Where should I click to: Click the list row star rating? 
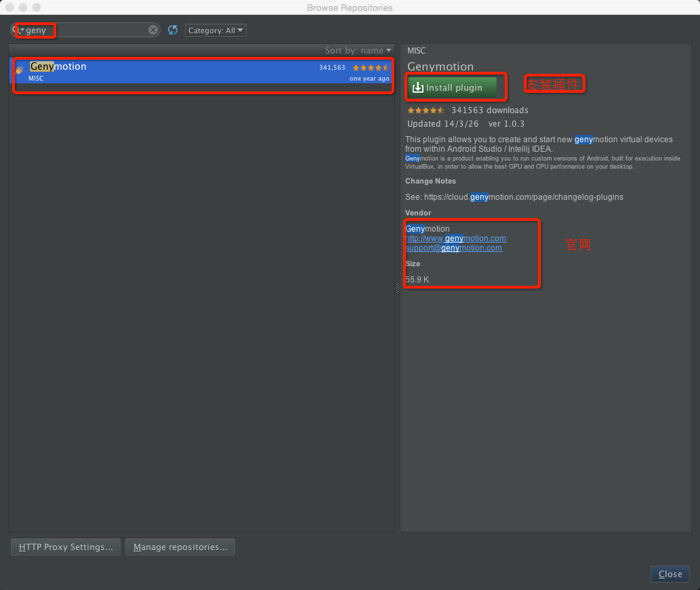371,68
